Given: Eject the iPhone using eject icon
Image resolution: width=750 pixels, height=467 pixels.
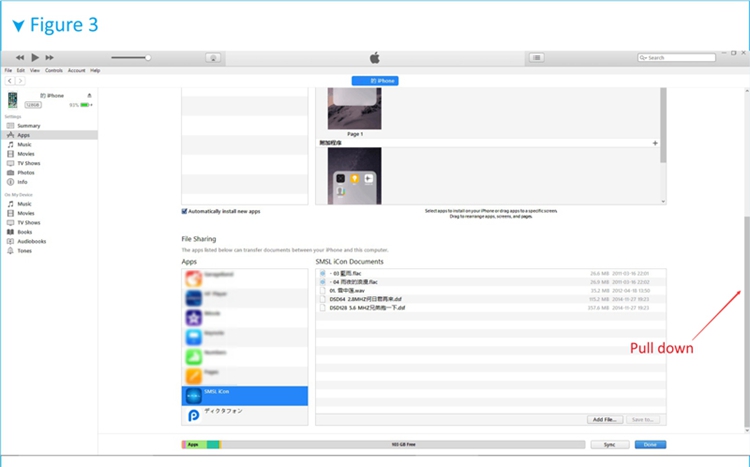Looking at the screenshot, I should [x=89, y=95].
